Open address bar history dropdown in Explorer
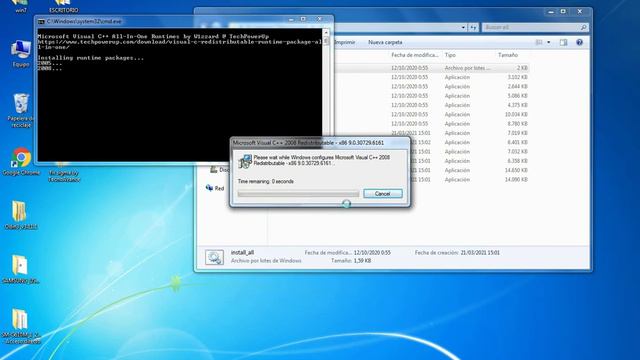Image resolution: width=640 pixels, height=360 pixels. [463, 27]
